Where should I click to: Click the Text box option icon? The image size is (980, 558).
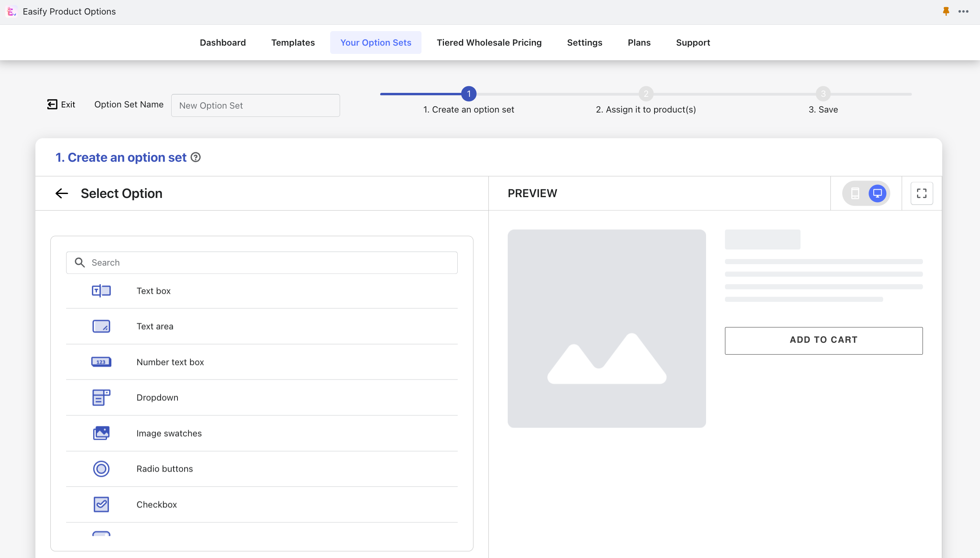(101, 290)
